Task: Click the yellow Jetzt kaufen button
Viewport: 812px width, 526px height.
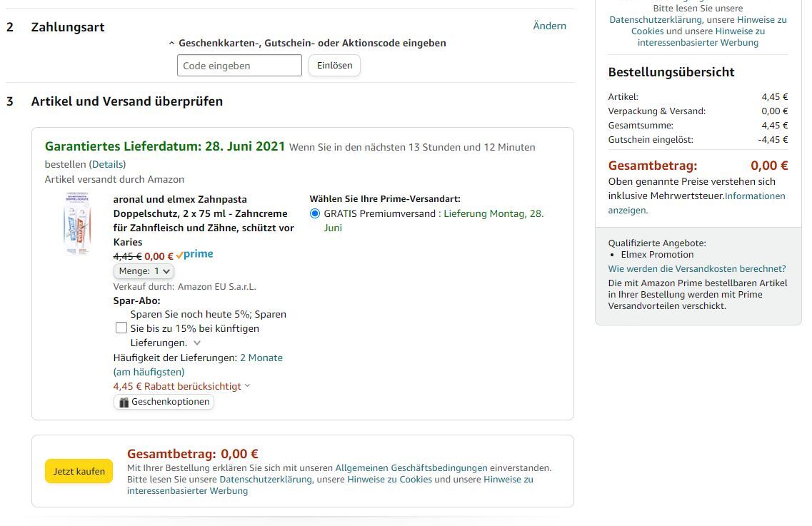Action: (79, 471)
